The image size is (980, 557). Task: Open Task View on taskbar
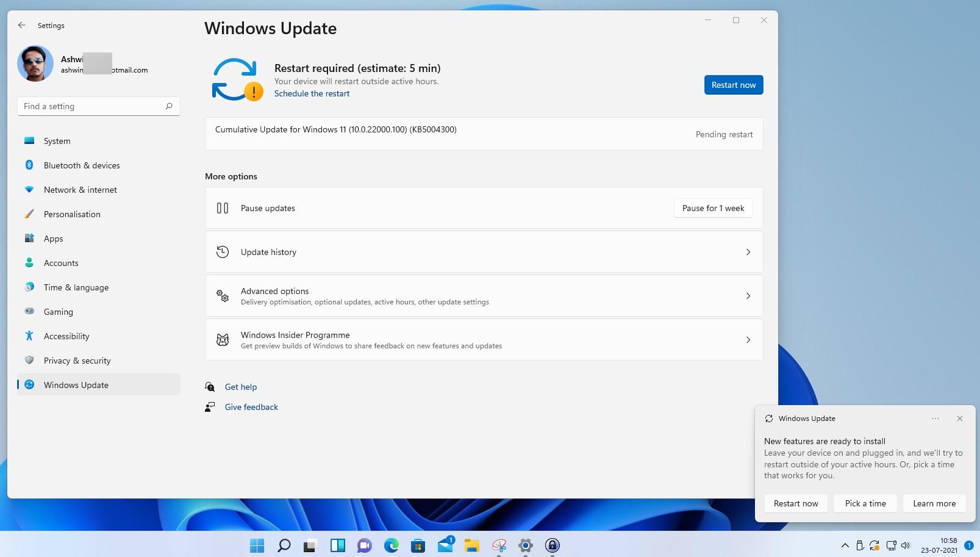coord(311,545)
